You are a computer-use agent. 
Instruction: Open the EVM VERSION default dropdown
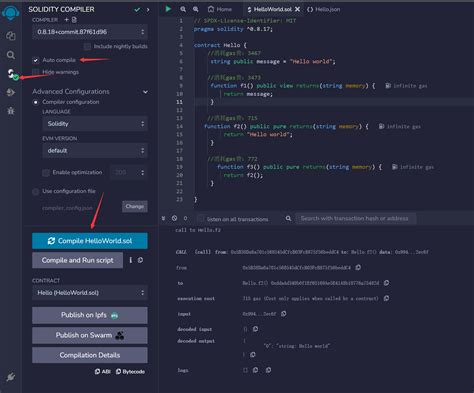click(x=95, y=151)
